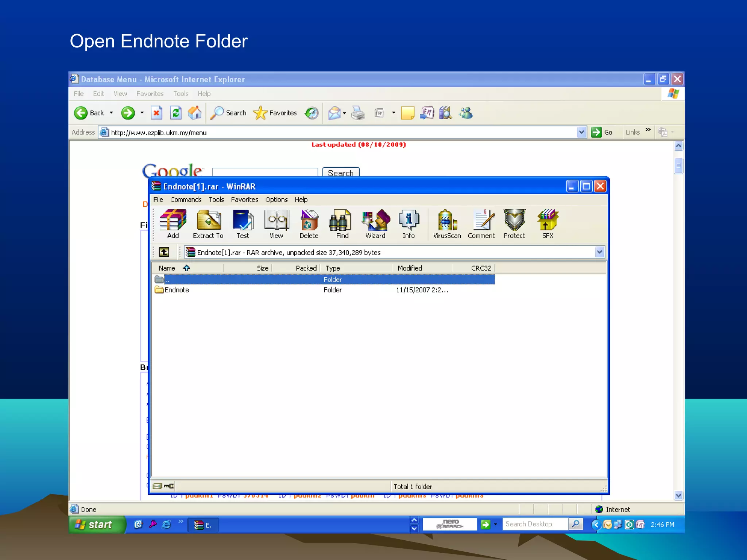Screen dimensions: 747x560
Task: Expand the WinRAR archive path dropdown
Action: pos(600,252)
